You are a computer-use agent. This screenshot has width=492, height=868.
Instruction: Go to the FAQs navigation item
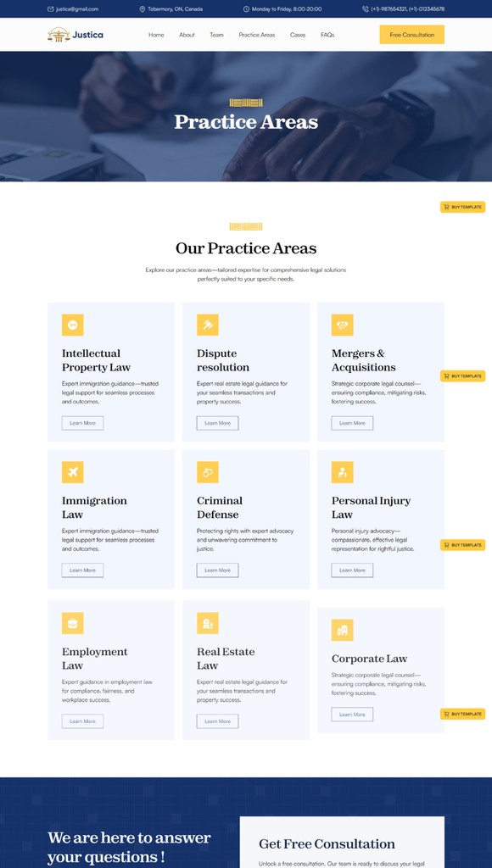tap(327, 35)
